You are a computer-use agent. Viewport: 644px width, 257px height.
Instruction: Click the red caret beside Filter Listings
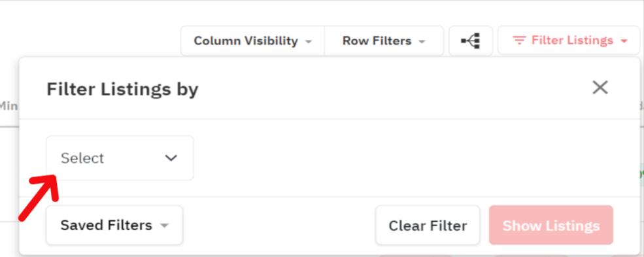click(624, 41)
